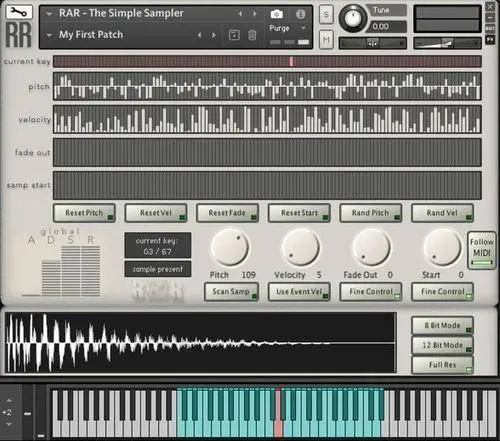Screen dimensions: 500x441
Task: Open the instrument dropdown beside RAR title
Action: (49, 14)
